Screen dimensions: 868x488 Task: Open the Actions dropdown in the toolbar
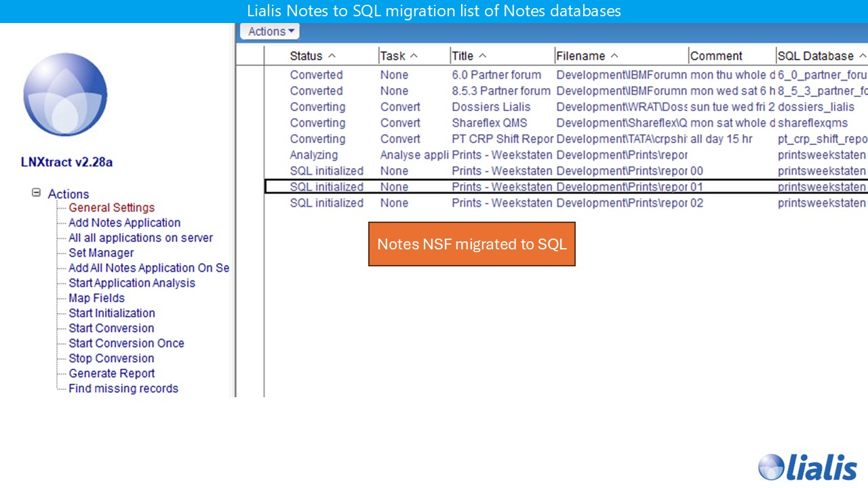269,31
